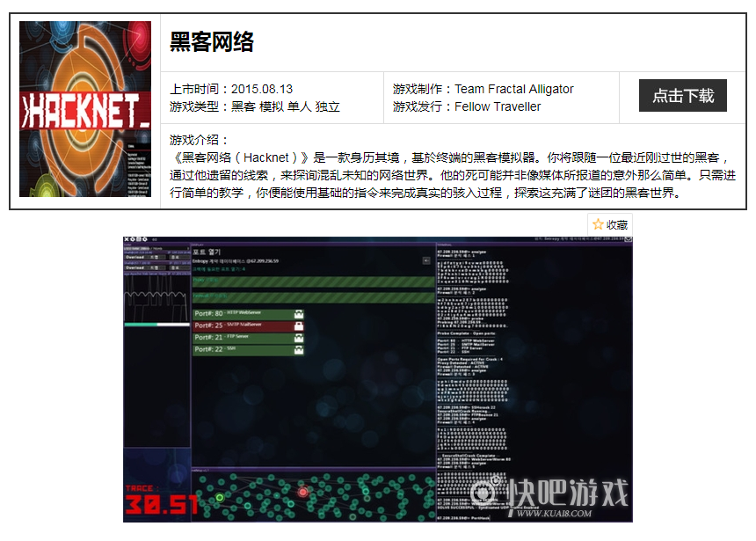Click the bright green node on the network map
The height and width of the screenshot is (541, 756).
tap(220, 497)
